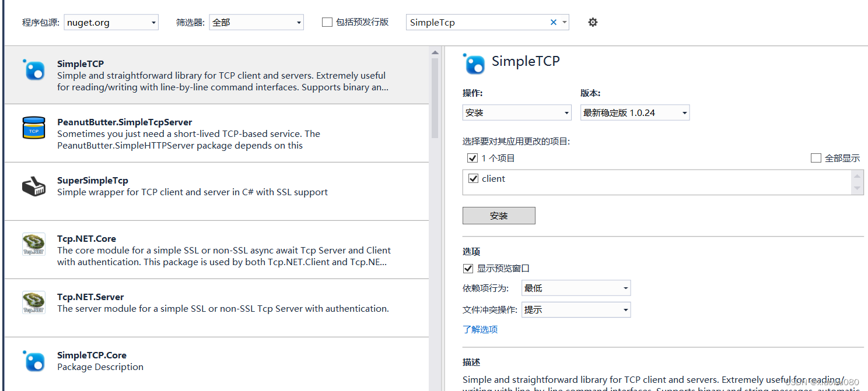Click SimpleTCP title in details pane
Image resolution: width=868 pixels, height=391 pixels.
click(526, 61)
